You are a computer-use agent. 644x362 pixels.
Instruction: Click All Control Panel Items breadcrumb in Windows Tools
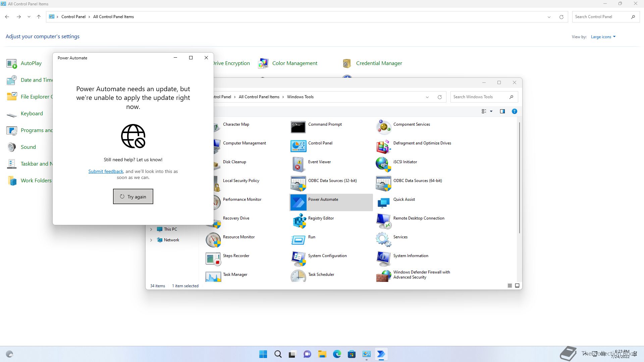coord(259,97)
